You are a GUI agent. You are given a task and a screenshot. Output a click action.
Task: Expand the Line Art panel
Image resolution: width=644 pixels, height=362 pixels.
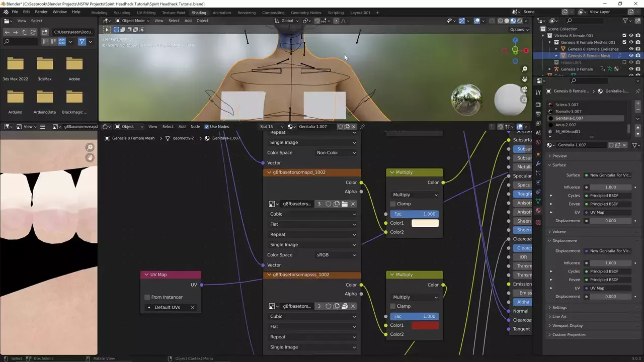pos(559,317)
